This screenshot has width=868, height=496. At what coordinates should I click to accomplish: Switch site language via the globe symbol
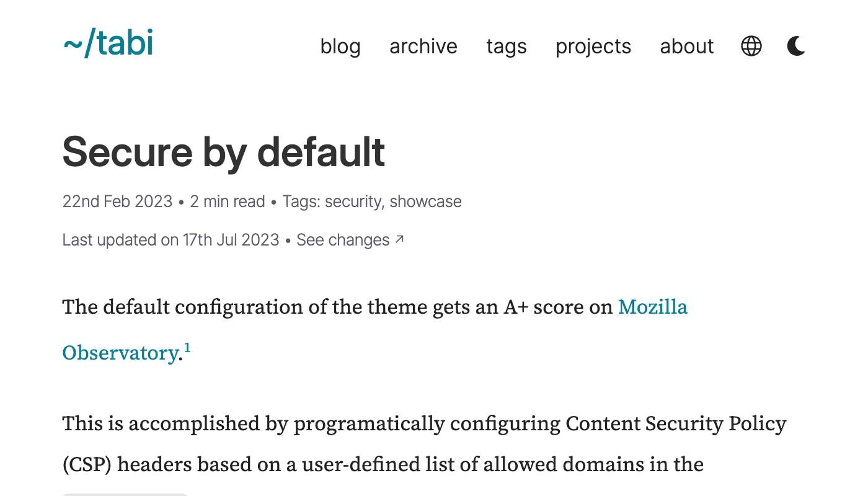coord(751,46)
